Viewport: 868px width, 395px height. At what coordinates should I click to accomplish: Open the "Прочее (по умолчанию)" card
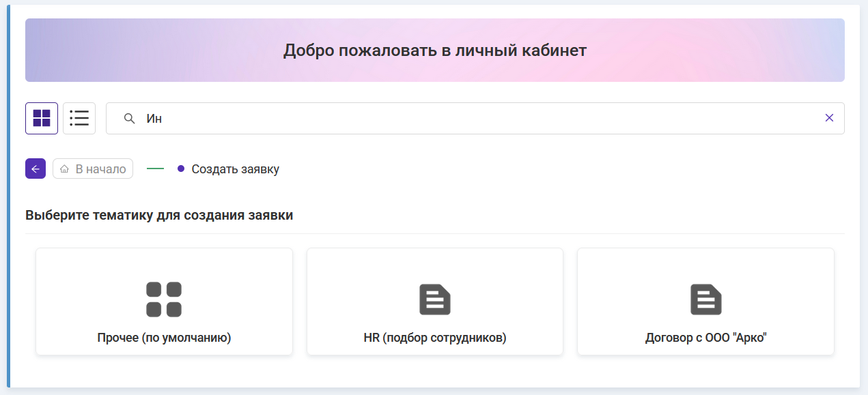(164, 302)
